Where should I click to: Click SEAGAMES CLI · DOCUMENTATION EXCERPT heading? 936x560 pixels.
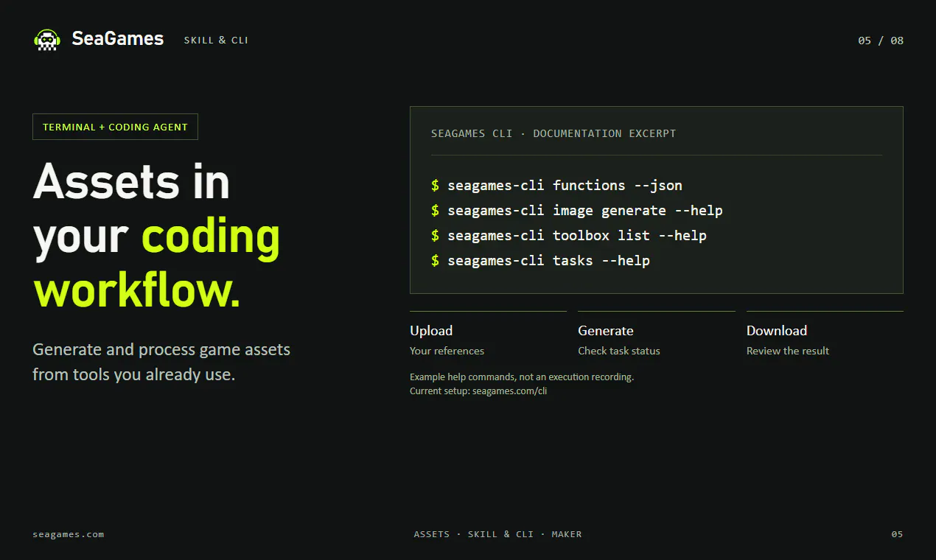pos(553,133)
